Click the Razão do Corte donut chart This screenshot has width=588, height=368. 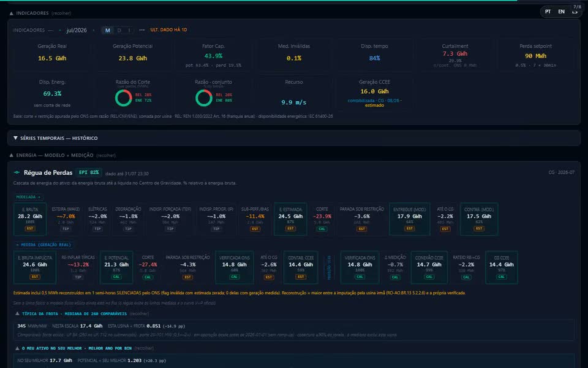pyautogui.click(x=123, y=98)
